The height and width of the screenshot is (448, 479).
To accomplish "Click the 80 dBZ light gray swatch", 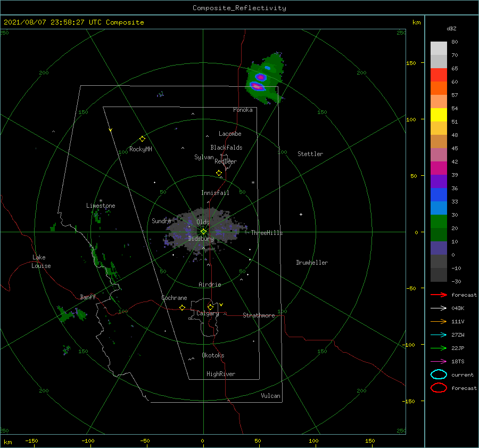I will (439, 48).
